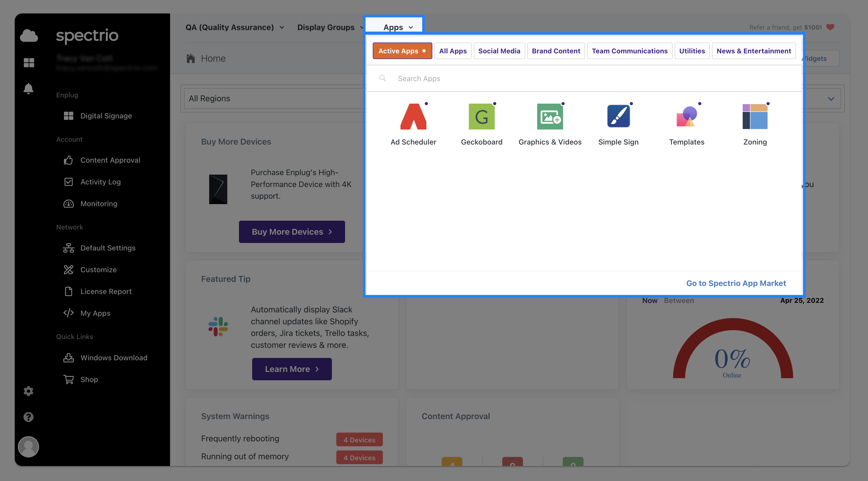This screenshot has height=481, width=868.
Task: Collapse the Apps dropdown menu
Action: tap(398, 27)
